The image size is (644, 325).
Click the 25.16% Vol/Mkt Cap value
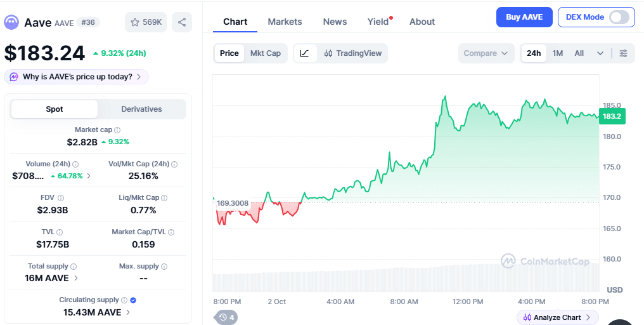click(x=143, y=176)
